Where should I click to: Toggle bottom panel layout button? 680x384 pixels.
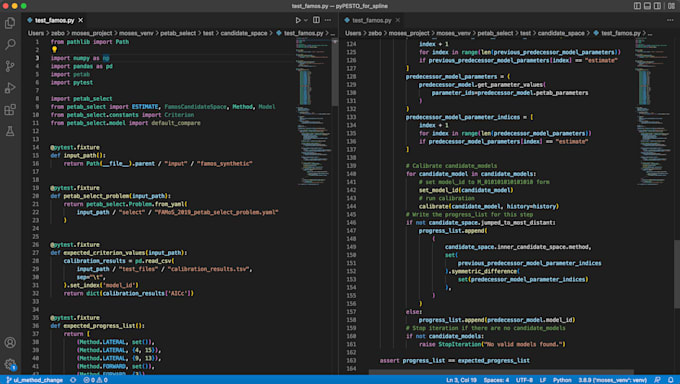click(x=647, y=6)
